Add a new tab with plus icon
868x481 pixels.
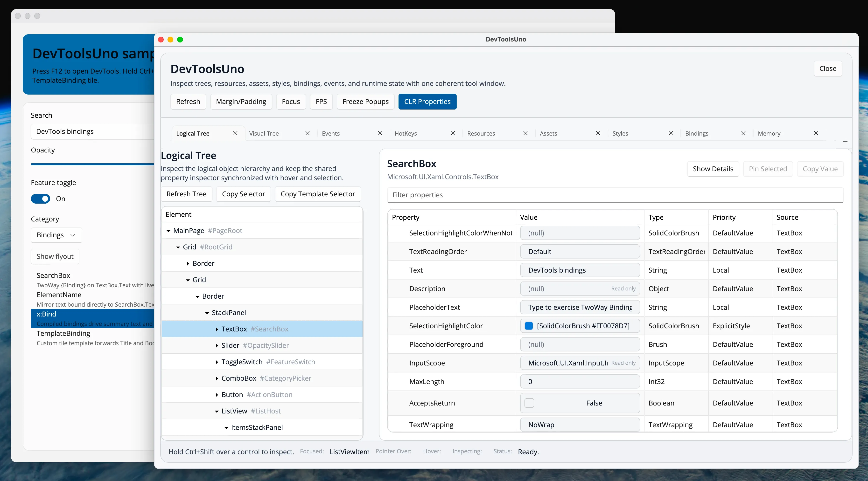coord(845,141)
